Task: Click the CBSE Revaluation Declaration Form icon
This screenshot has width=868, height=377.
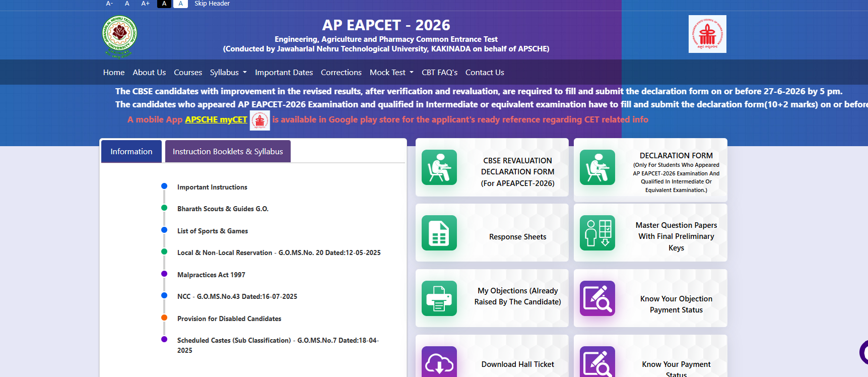Action: click(x=439, y=167)
